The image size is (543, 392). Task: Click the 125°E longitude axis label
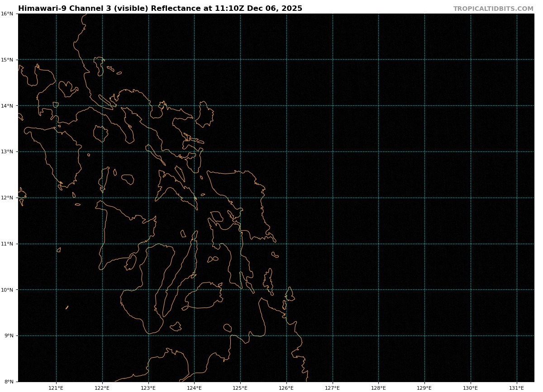pos(240,388)
